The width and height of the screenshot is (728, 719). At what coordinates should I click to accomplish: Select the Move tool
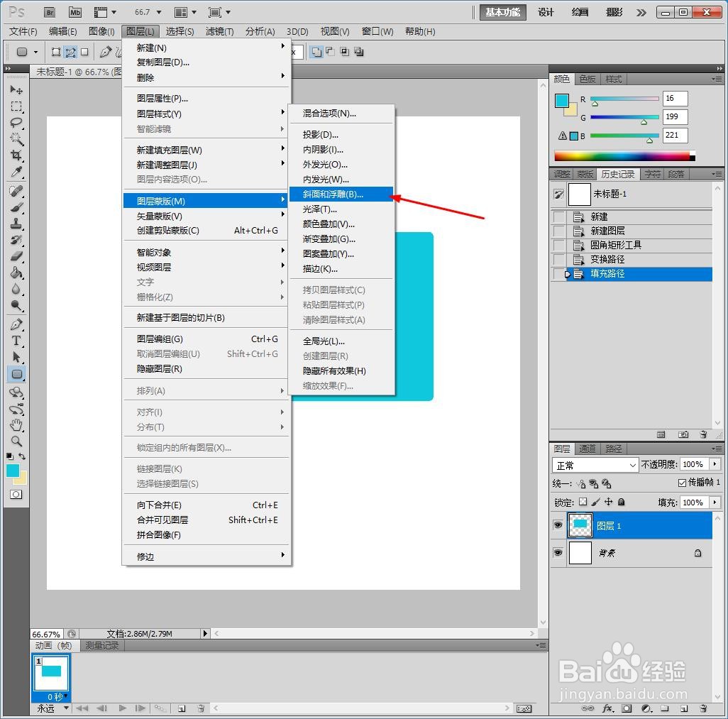click(x=16, y=89)
